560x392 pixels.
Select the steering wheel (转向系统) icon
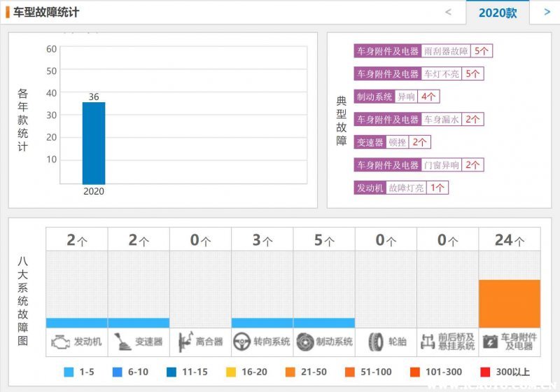click(242, 342)
